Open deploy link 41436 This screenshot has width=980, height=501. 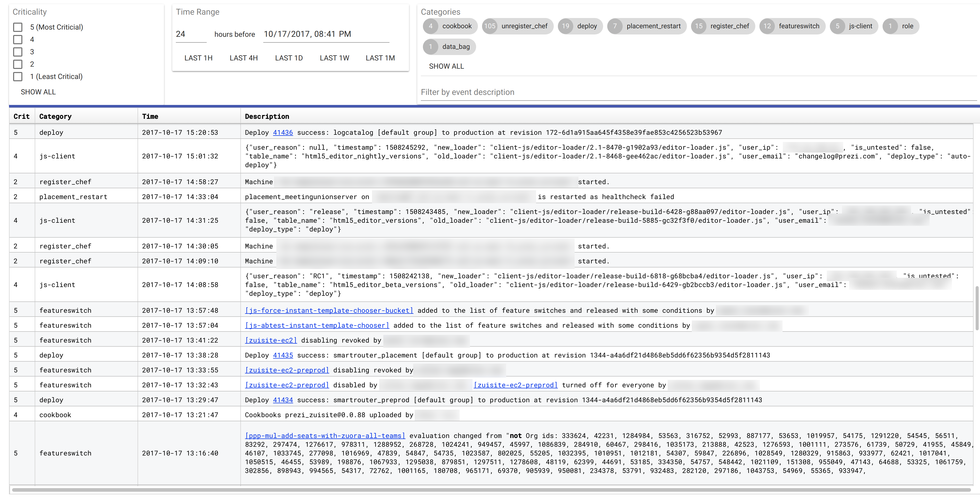[283, 133]
